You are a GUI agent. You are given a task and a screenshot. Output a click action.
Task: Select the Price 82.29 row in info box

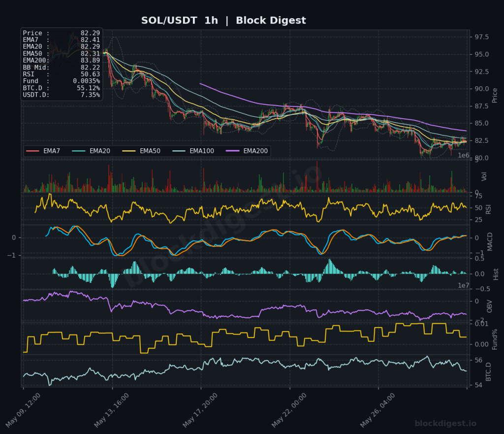[x=62, y=33]
